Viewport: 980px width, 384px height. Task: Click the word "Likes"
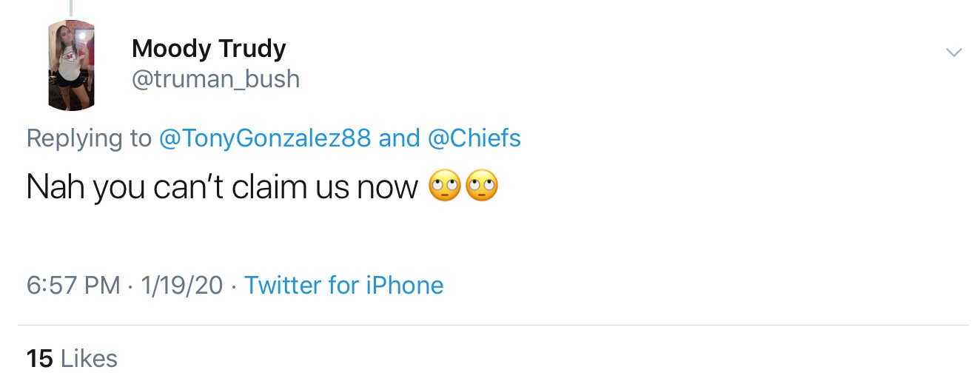point(89,359)
